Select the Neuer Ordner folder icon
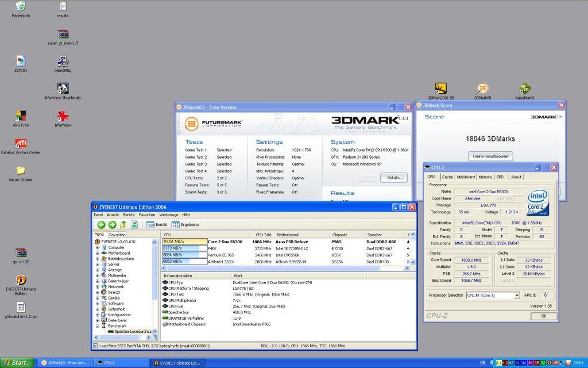The height and width of the screenshot is (368, 588). [x=21, y=174]
